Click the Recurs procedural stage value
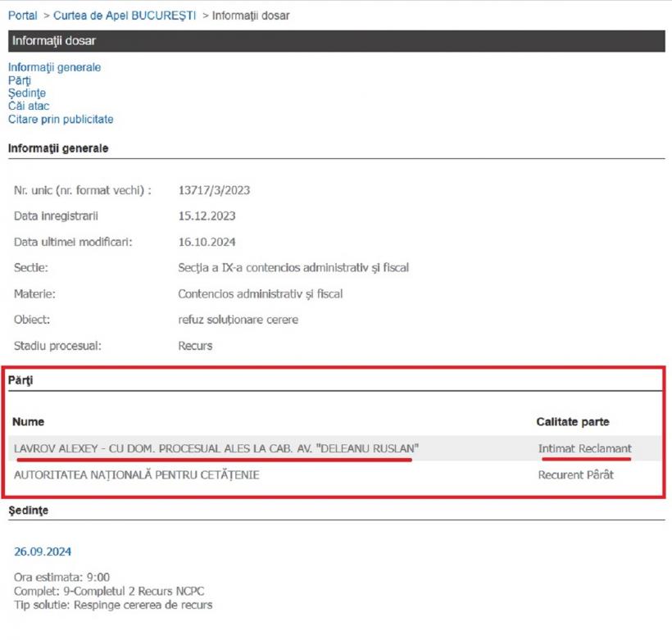The width and height of the screenshot is (672, 640). (x=195, y=346)
